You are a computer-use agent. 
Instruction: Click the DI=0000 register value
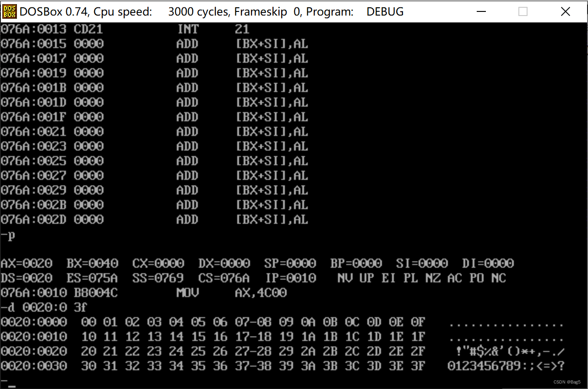point(488,264)
